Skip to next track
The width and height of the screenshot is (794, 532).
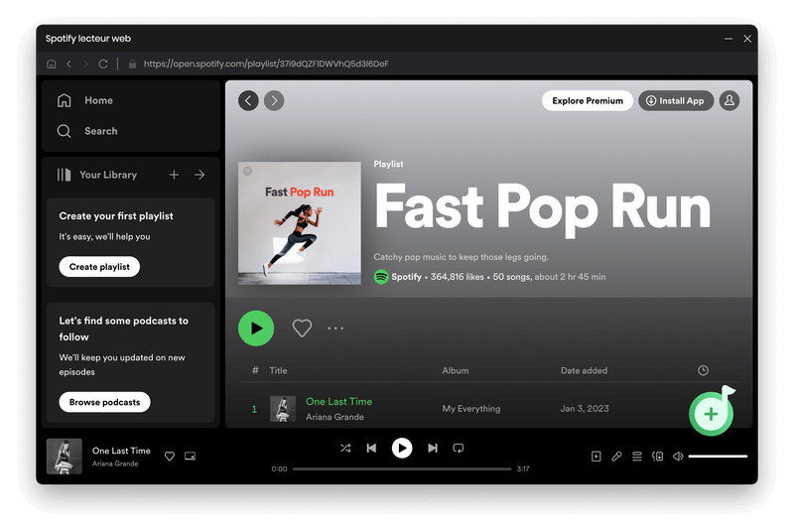[x=433, y=448]
